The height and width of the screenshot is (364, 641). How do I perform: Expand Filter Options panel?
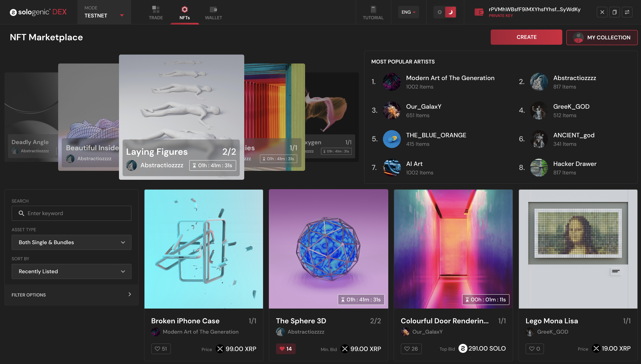tap(71, 295)
